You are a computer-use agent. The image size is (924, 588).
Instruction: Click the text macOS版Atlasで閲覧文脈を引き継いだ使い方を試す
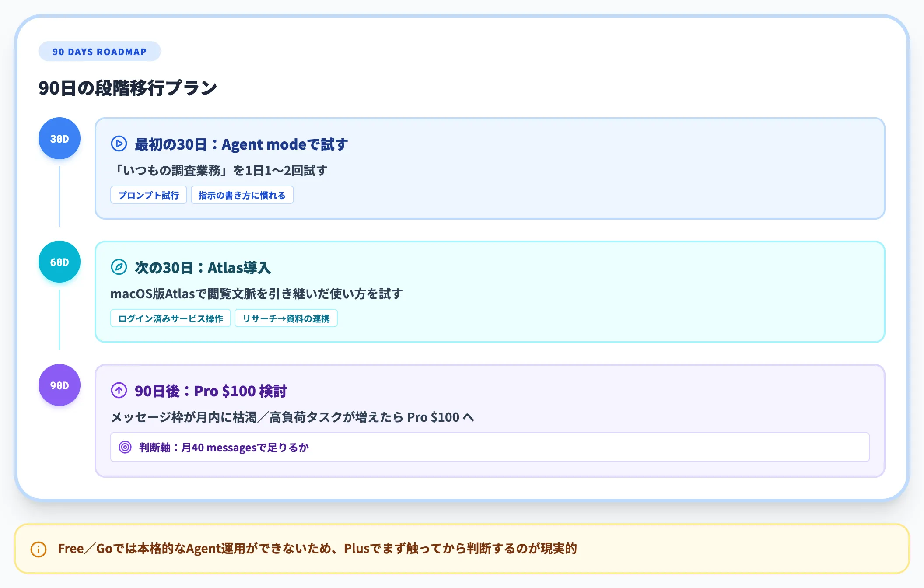click(256, 294)
